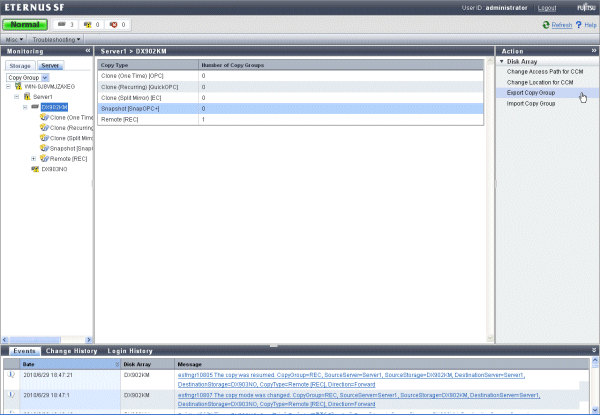Select Remote [REC] in the tree
Screen dimensions: 600x415
point(68,159)
